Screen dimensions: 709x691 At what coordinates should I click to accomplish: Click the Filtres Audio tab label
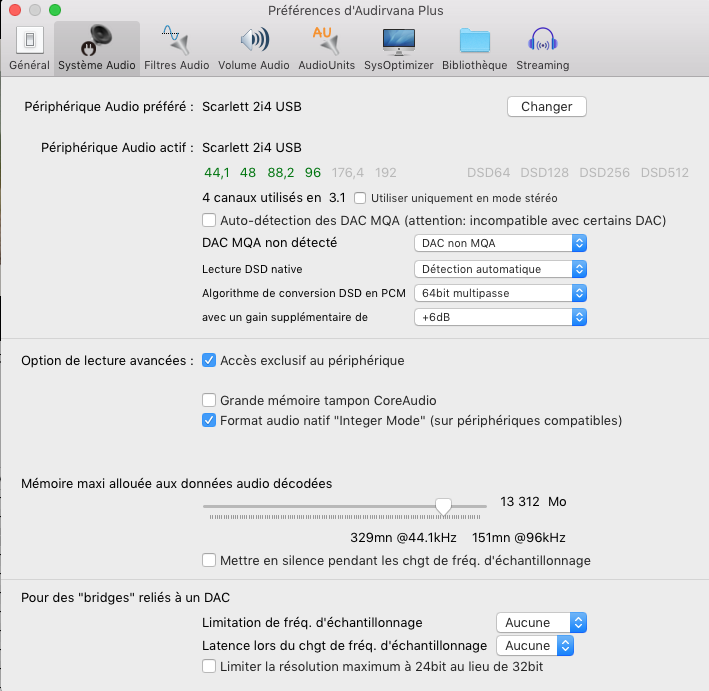(177, 65)
